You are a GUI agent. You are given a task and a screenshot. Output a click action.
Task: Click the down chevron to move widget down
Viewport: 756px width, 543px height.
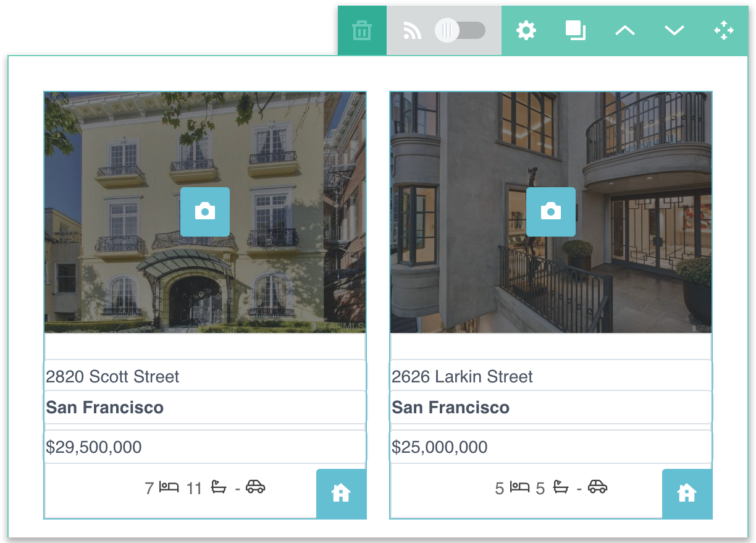[x=674, y=29]
